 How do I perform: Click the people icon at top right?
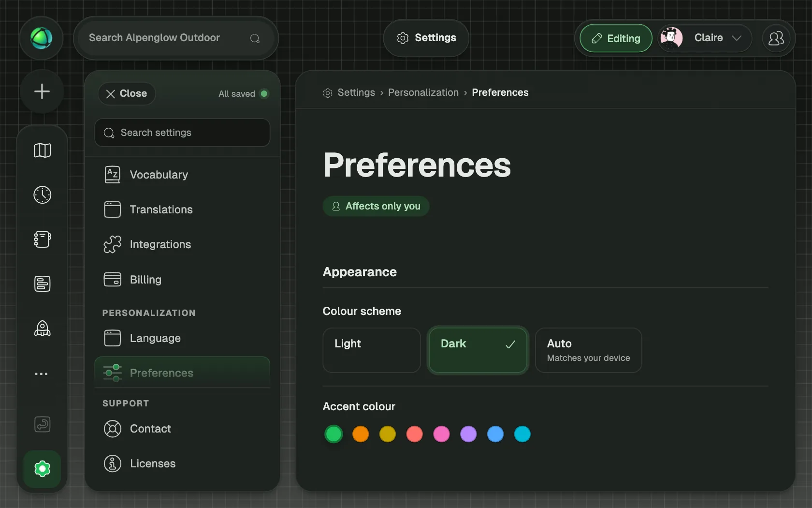776,38
